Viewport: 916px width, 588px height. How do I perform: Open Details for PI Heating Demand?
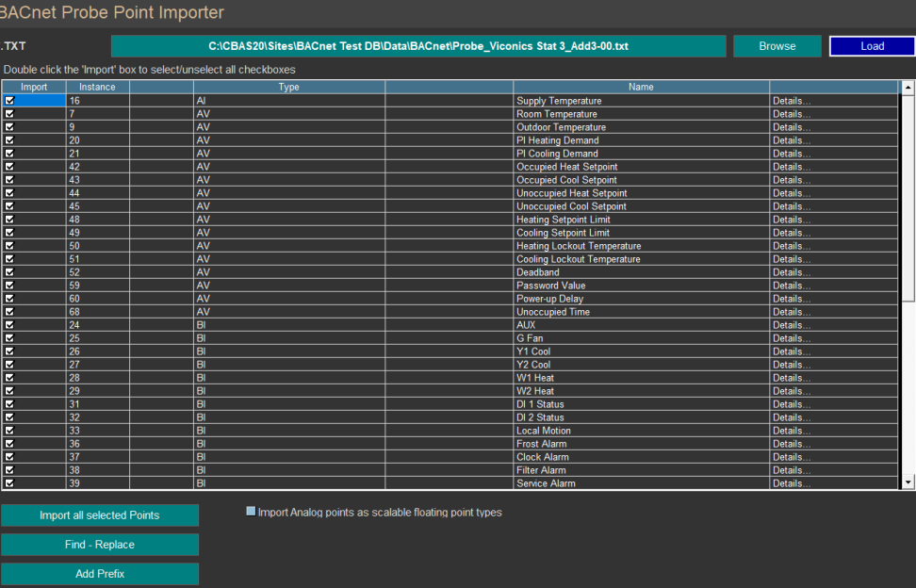click(x=792, y=140)
